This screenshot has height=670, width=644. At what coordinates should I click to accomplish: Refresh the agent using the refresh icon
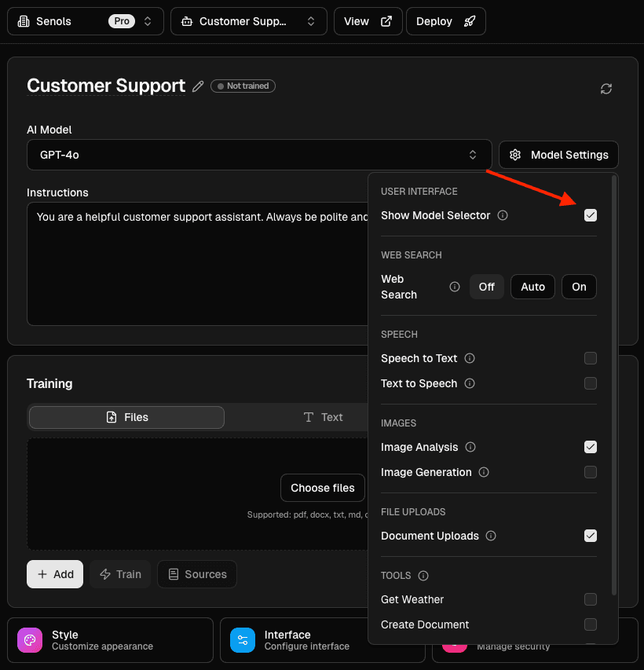click(606, 89)
